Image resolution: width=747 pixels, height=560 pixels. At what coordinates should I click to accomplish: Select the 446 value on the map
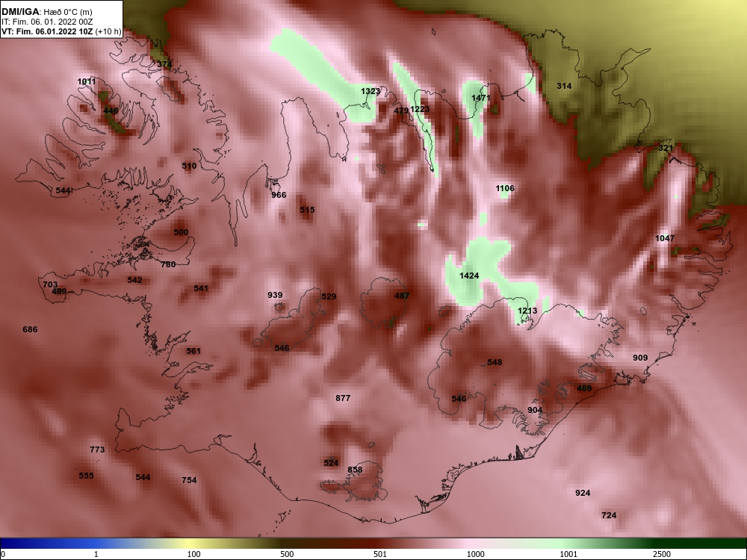[111, 111]
